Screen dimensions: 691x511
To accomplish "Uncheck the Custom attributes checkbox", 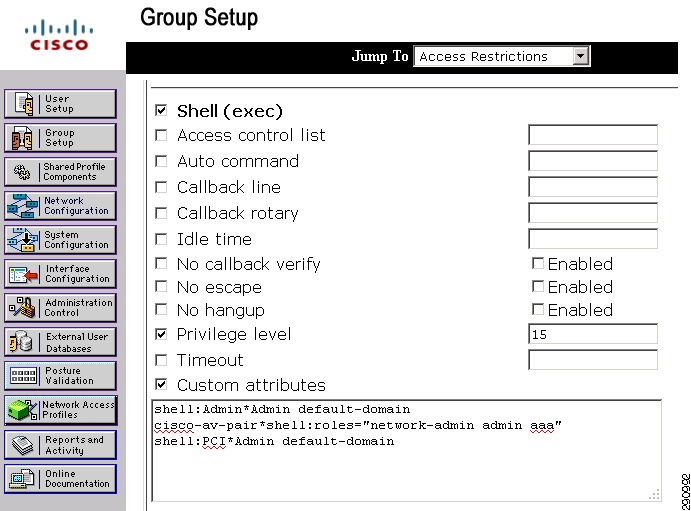I will 161,385.
